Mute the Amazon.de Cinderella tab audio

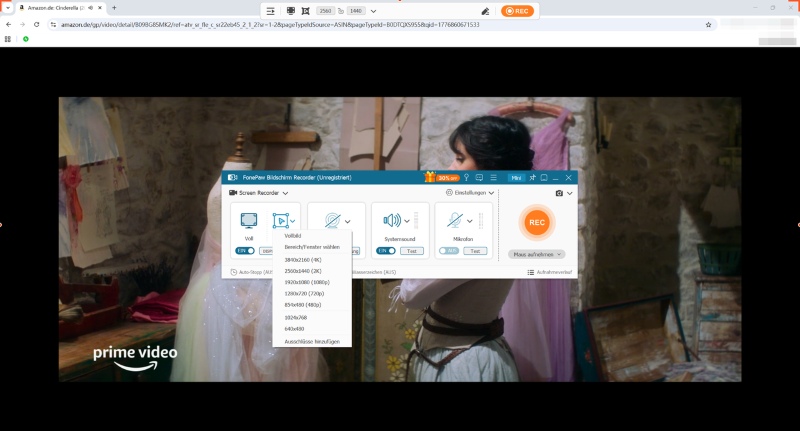[x=91, y=8]
